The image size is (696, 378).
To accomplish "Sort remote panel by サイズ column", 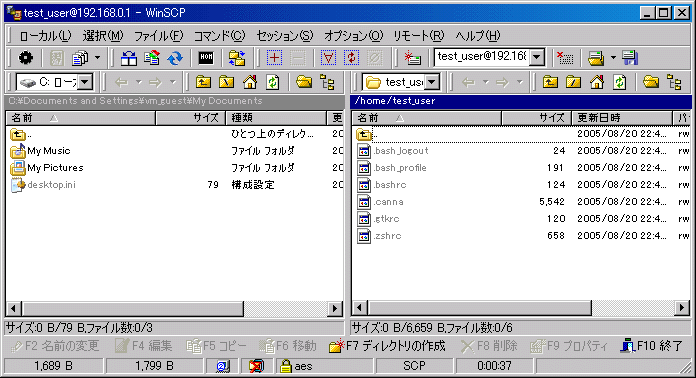I will [536, 118].
